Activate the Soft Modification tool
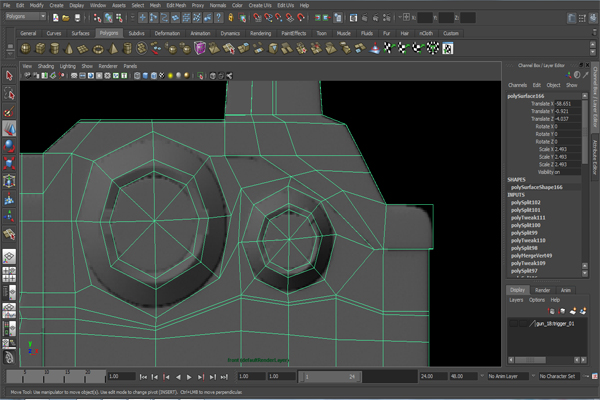Viewport: 600px width, 400px height. [x=9, y=199]
